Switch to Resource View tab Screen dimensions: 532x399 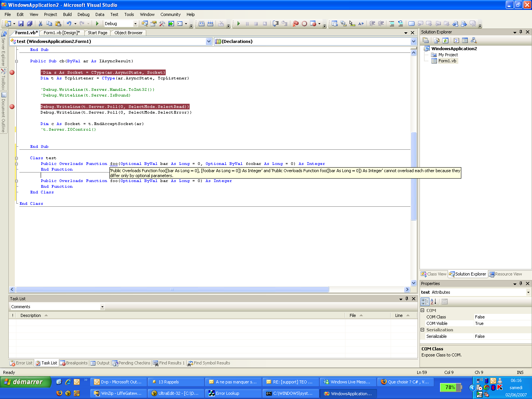point(505,274)
